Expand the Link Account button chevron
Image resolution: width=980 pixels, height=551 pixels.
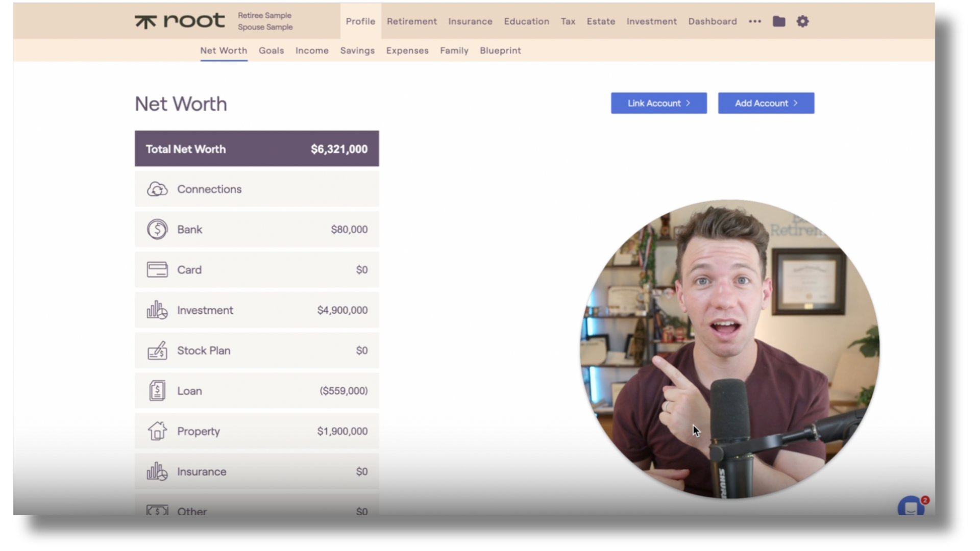688,103
